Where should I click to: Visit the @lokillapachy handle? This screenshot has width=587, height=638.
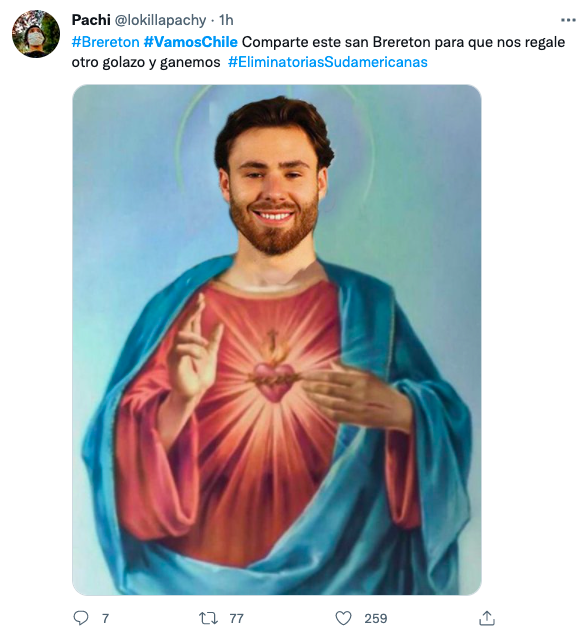[161, 20]
